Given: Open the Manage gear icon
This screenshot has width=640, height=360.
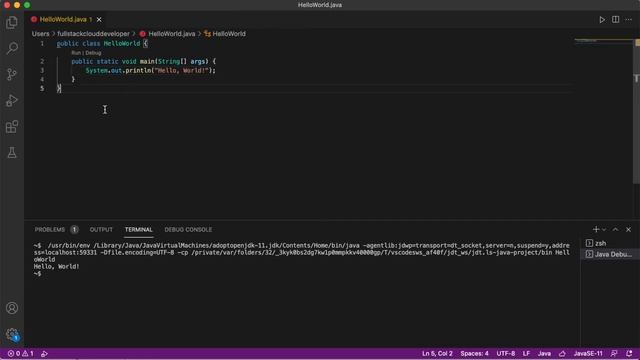Looking at the screenshot, I should 12,334.
